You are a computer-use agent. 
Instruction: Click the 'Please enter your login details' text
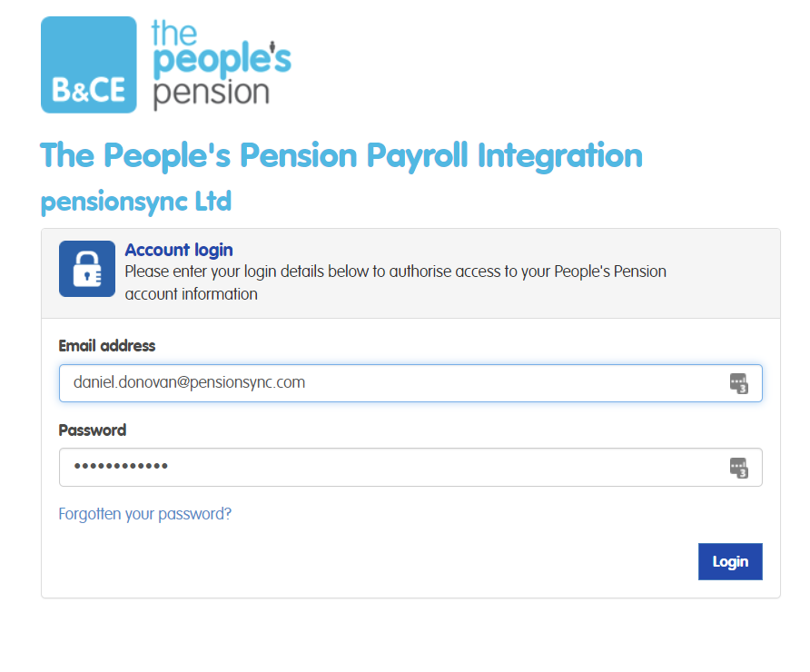coord(395,272)
